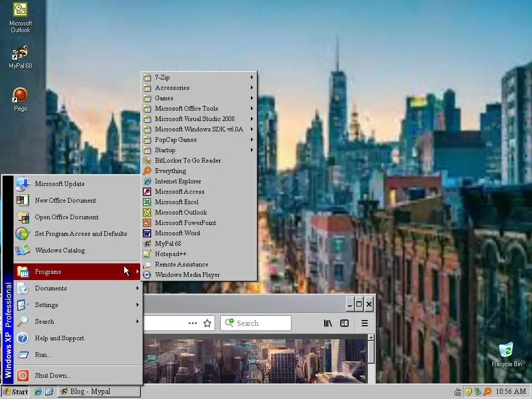Expand Microsoft Windows SDK v6.0A folder

pos(199,129)
